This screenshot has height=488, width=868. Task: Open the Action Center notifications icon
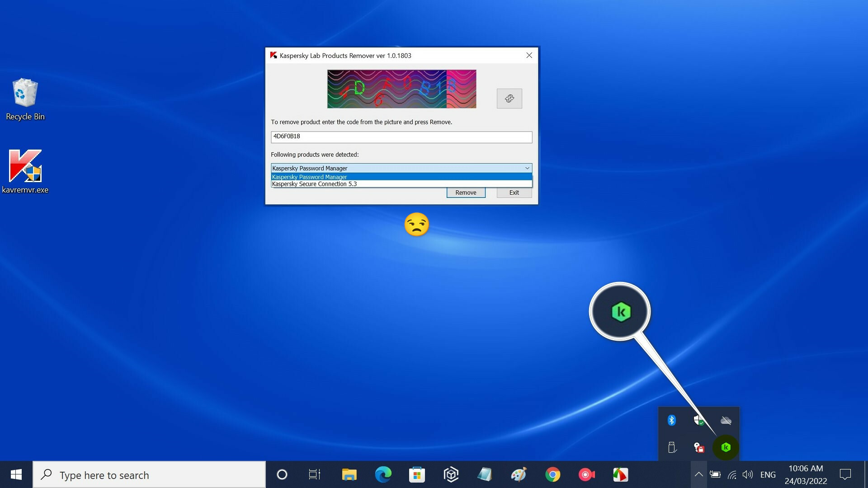click(x=845, y=474)
